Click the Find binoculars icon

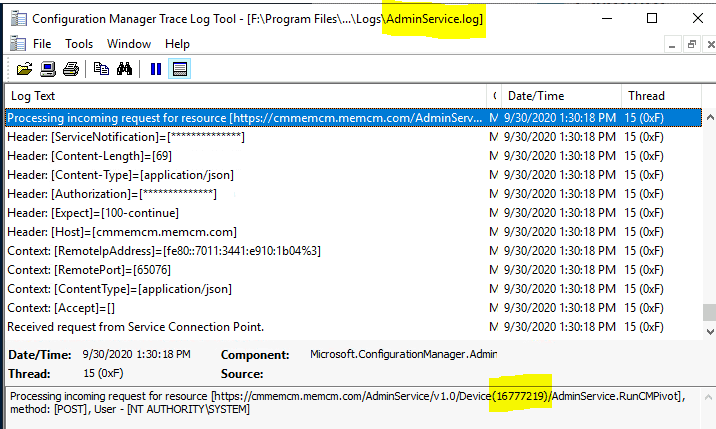(124, 69)
